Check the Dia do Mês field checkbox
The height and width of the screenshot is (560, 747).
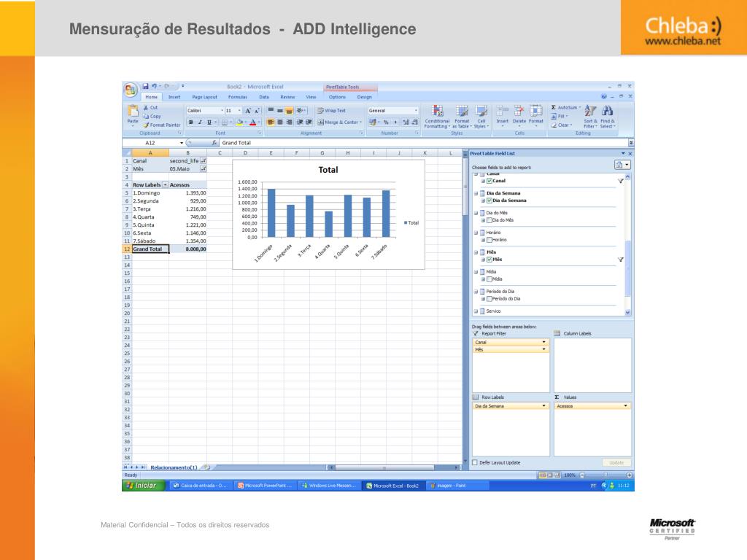click(x=489, y=220)
